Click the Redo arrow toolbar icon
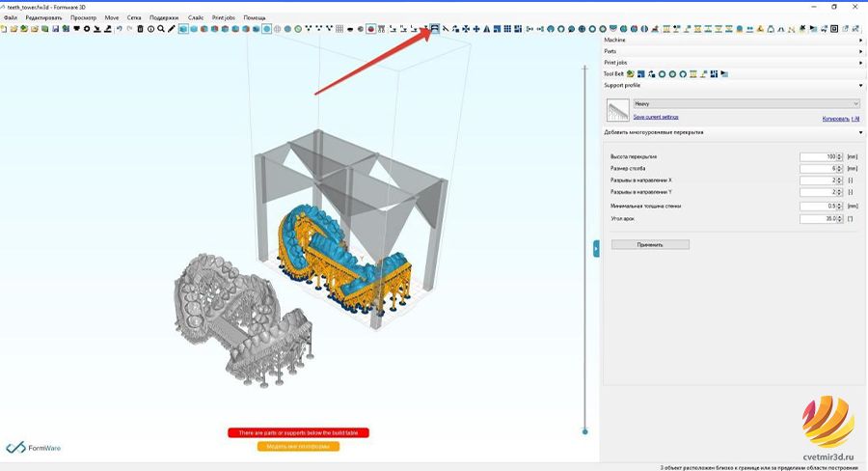868x471 pixels. [129, 29]
